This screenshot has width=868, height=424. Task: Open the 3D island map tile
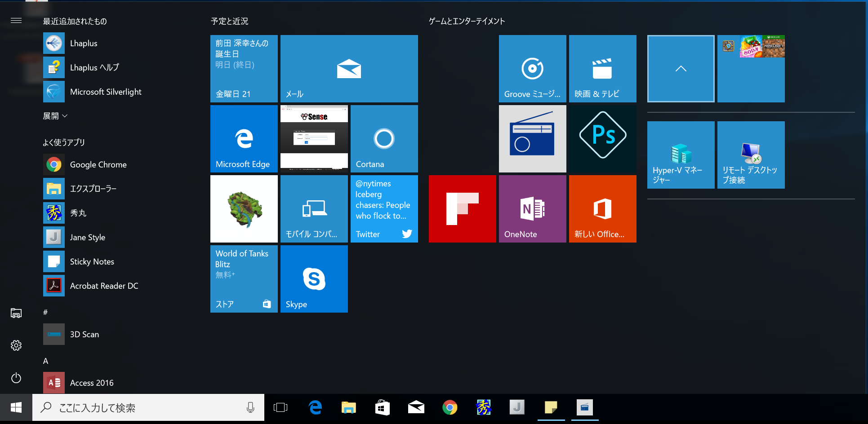click(244, 209)
